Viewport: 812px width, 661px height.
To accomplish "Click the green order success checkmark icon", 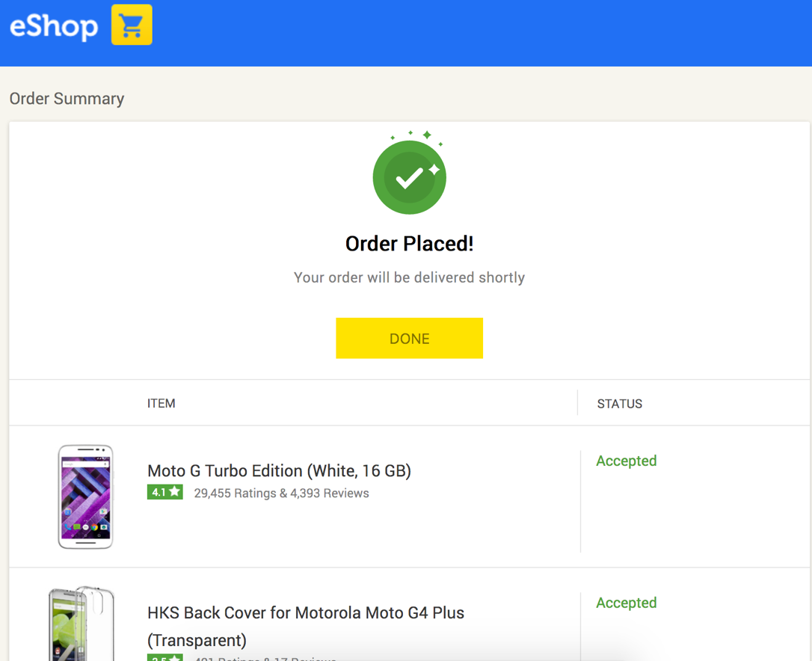I will click(408, 178).
